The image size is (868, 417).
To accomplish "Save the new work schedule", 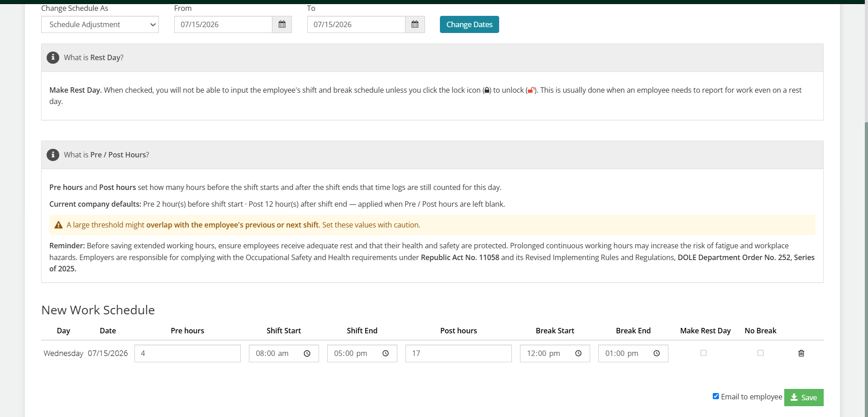I will (x=804, y=398).
